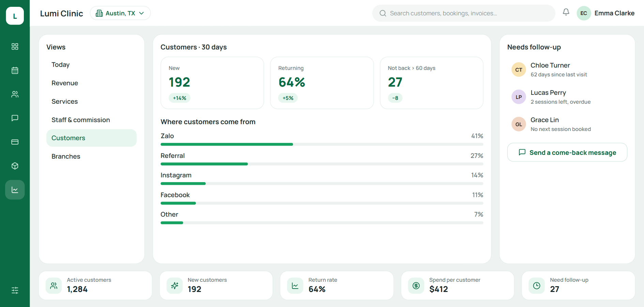Click the Zalo source progress bar
The width and height of the screenshot is (644, 307).
(x=322, y=144)
